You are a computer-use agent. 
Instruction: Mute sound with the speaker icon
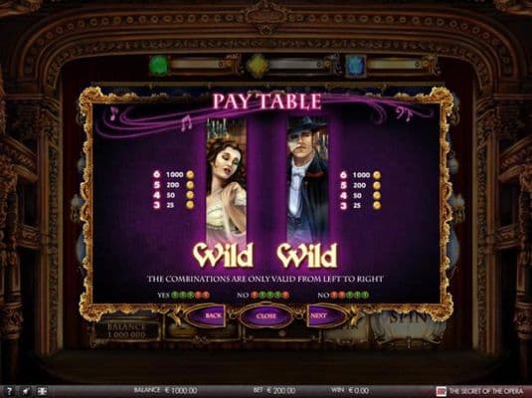(26, 391)
